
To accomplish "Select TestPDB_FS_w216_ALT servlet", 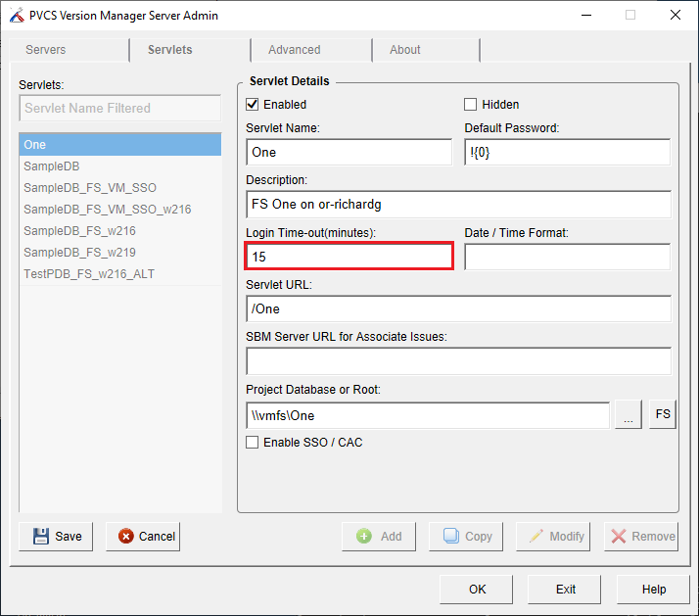I will point(119,274).
